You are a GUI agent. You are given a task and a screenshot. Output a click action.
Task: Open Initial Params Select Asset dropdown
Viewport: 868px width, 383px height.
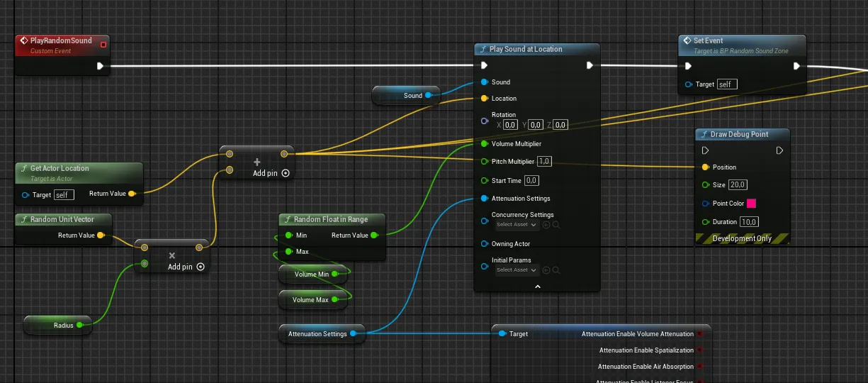click(x=517, y=270)
